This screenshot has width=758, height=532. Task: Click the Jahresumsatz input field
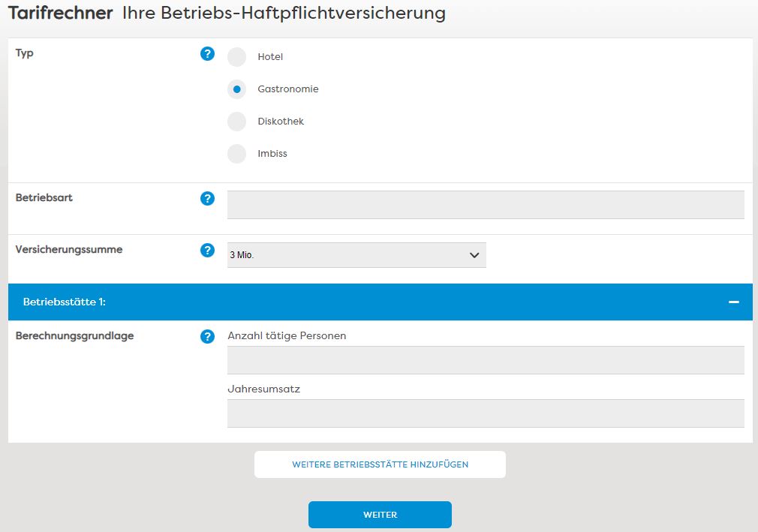[486, 413]
